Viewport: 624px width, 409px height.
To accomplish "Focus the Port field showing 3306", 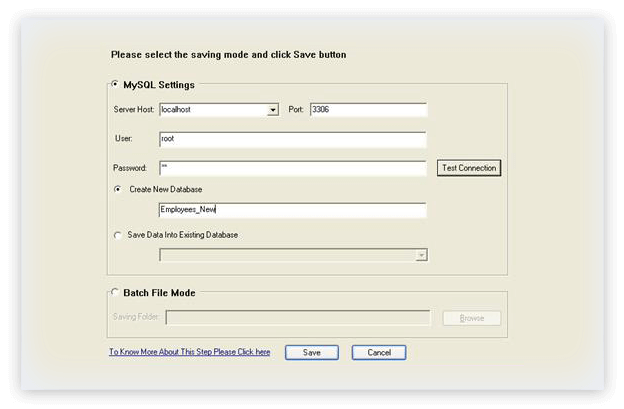I will [x=369, y=110].
